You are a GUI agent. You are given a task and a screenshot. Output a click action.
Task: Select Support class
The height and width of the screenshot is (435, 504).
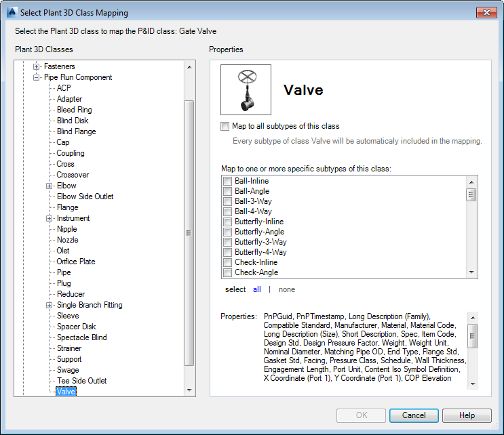(69, 359)
